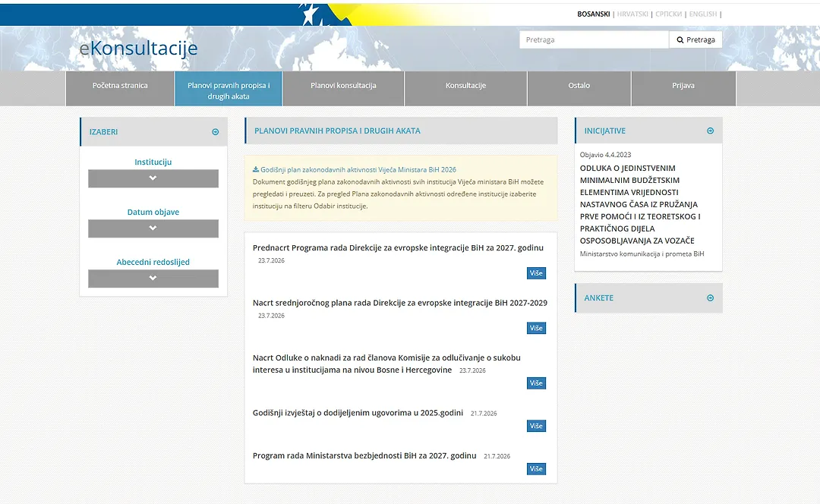820x504 pixels.
Task: Switch language to BOSANSKI
Action: (x=593, y=14)
